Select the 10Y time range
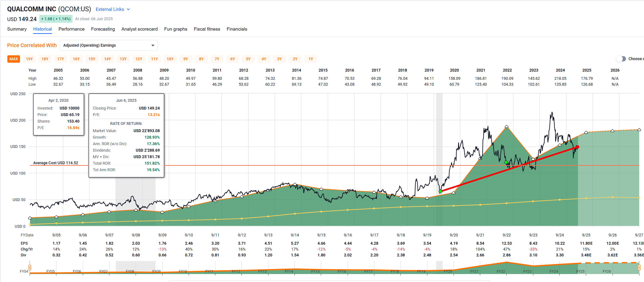Image resolution: width=644 pixels, height=282 pixels. pos(170,59)
